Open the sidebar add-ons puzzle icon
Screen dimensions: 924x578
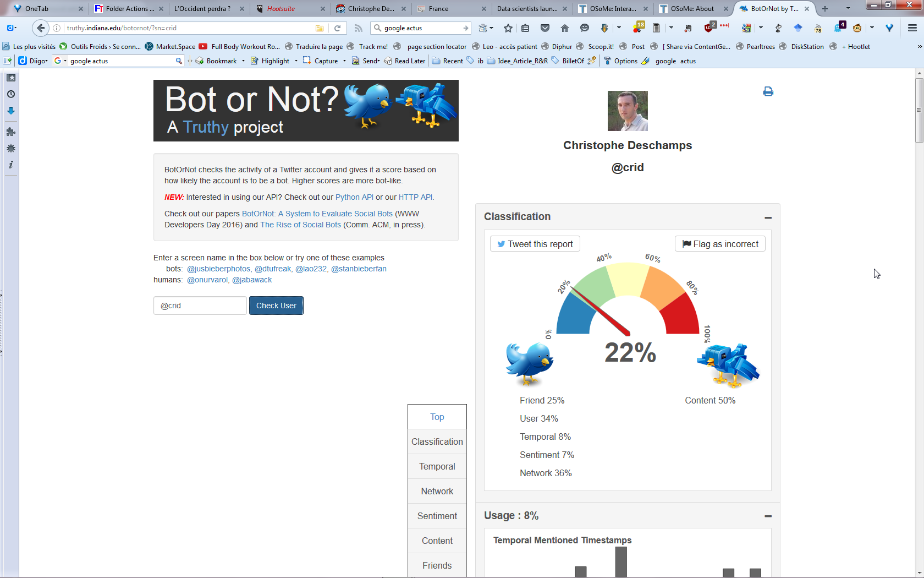point(10,132)
